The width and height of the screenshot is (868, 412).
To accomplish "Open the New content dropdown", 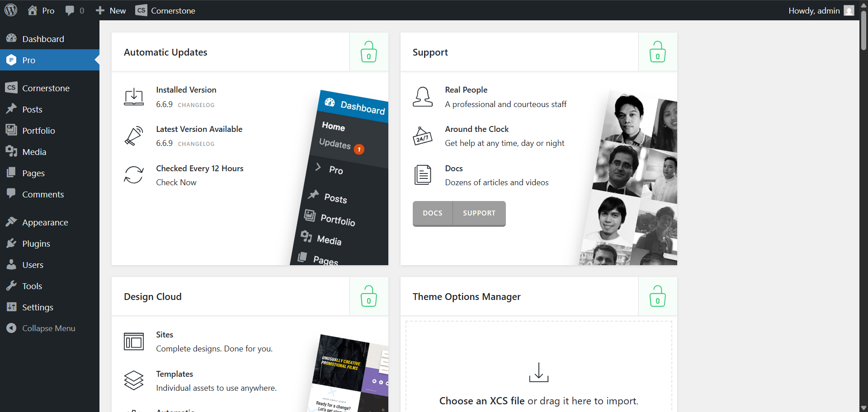I will [x=111, y=10].
